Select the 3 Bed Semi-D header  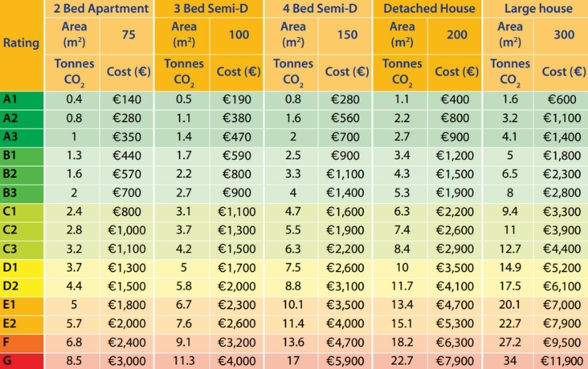pyautogui.click(x=209, y=9)
